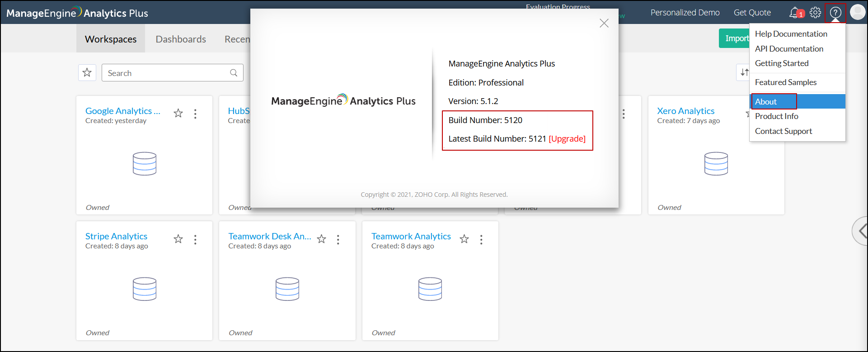
Task: Open more options for Teamwork Desk workspace
Action: coord(338,239)
